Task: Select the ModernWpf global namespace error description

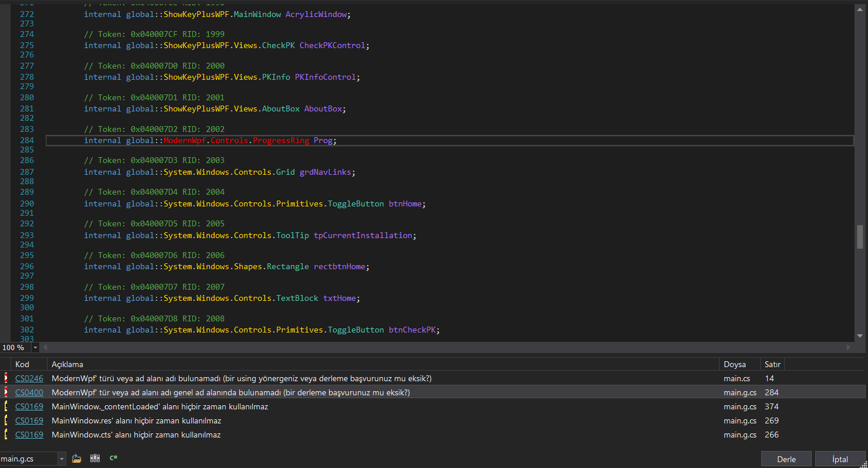Action: pyautogui.click(x=230, y=392)
